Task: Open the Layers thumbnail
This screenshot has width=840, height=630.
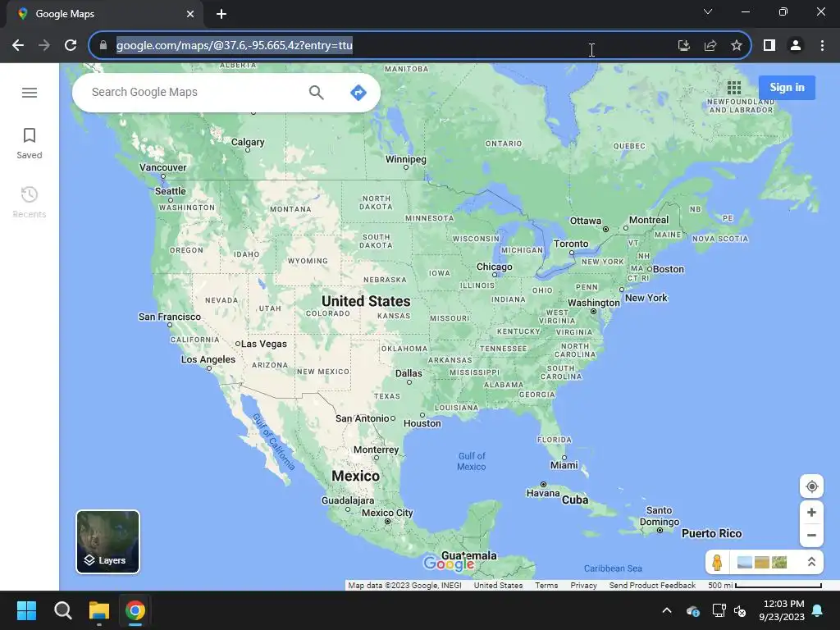Action: 107,541
